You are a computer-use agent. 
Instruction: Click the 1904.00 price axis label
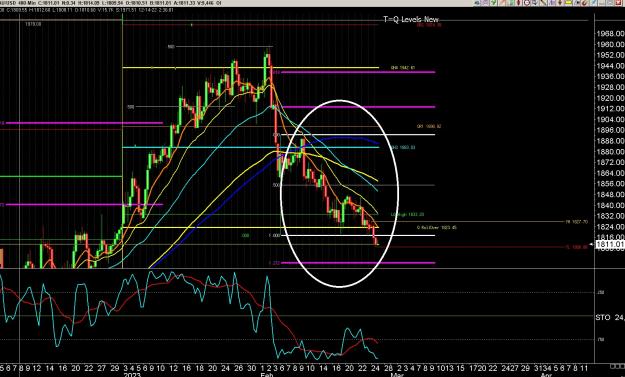(611, 120)
